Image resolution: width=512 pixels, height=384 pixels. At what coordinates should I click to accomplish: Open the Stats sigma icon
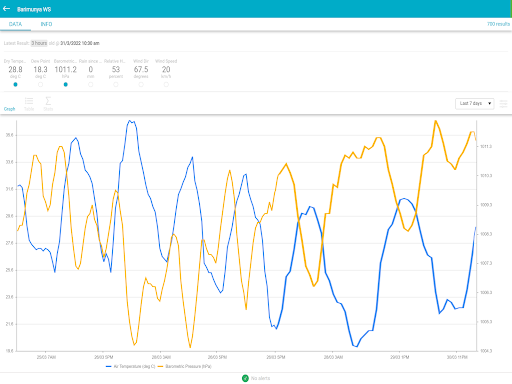tap(48, 101)
